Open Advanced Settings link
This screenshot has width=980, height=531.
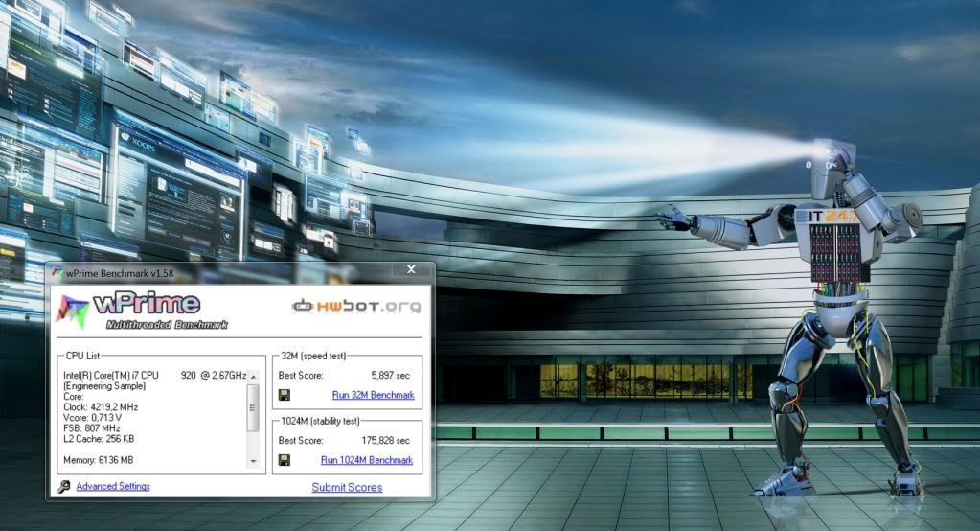tap(113, 487)
